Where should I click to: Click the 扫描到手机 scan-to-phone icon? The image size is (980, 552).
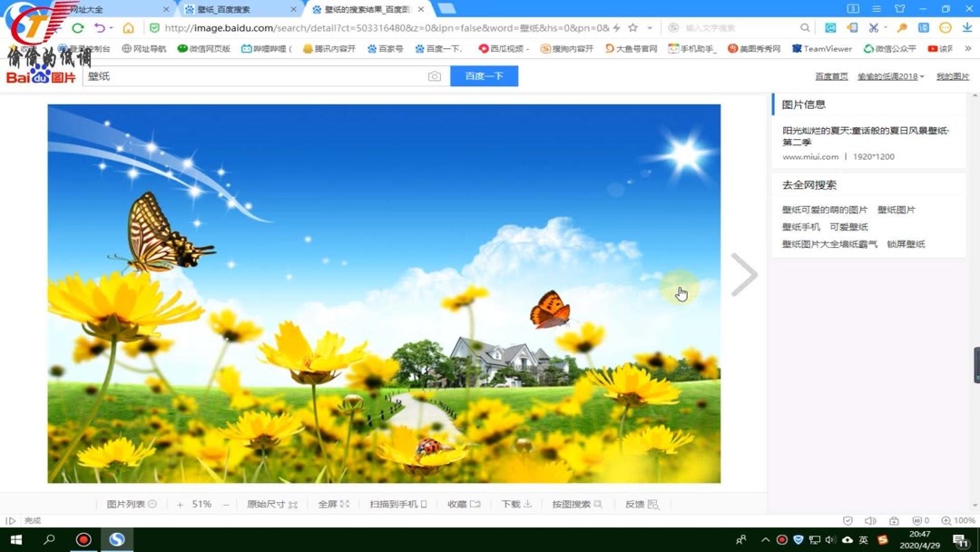click(397, 503)
